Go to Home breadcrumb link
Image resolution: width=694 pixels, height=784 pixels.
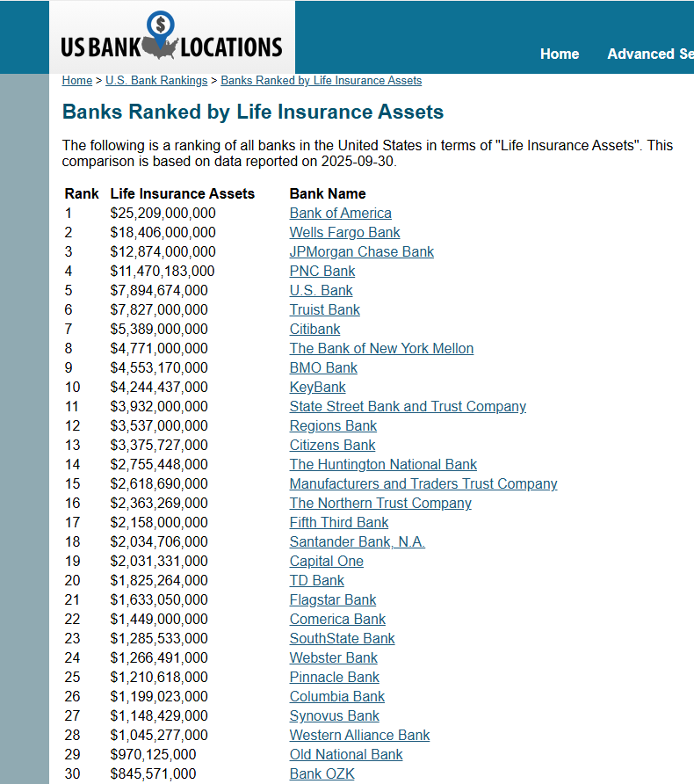pyautogui.click(x=77, y=81)
